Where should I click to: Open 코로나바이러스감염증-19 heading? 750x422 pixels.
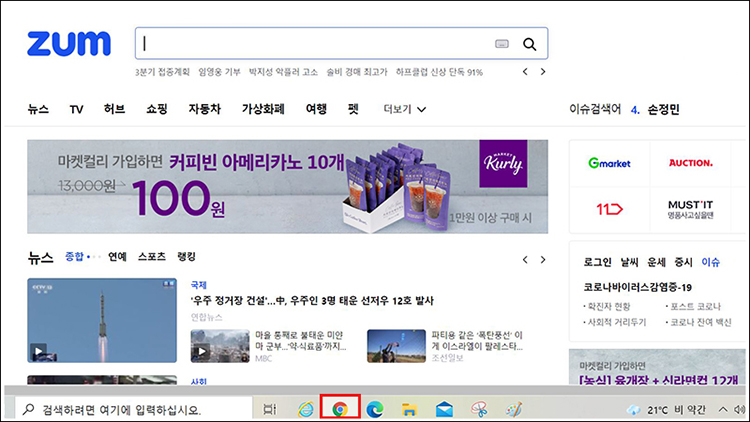[x=638, y=288]
